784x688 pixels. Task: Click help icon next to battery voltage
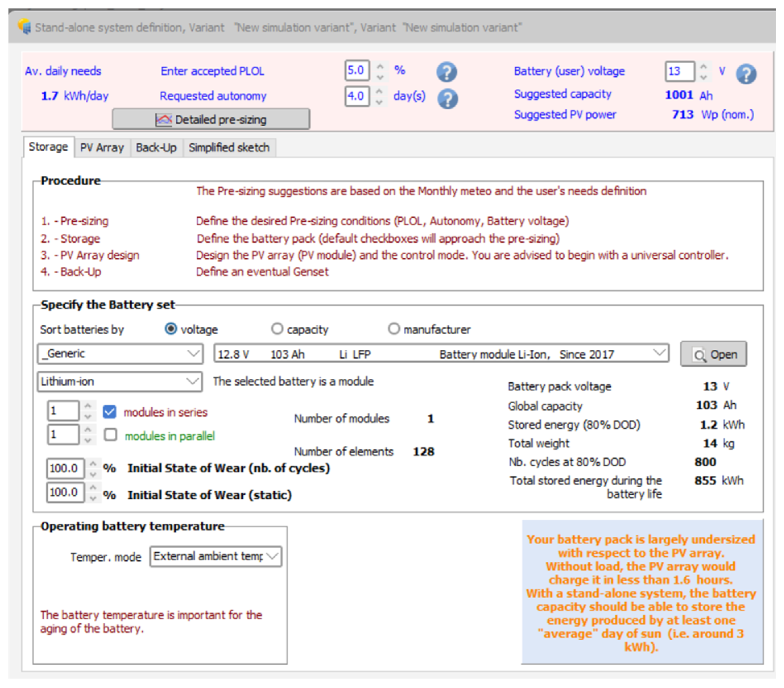[746, 74]
